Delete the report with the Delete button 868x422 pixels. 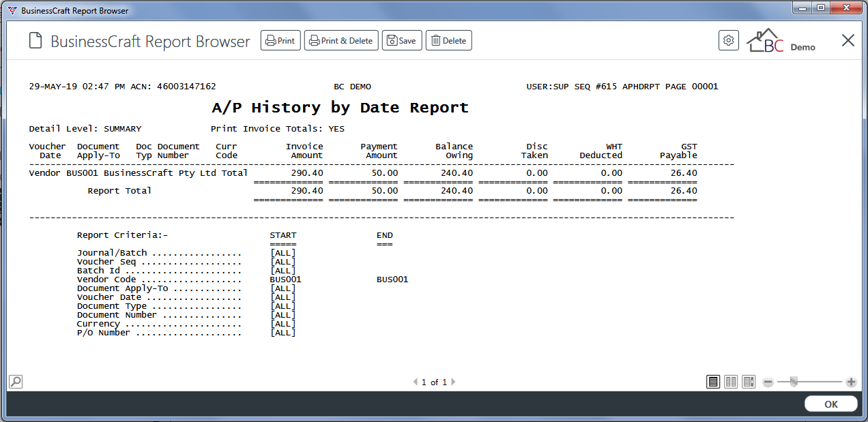pyautogui.click(x=449, y=41)
